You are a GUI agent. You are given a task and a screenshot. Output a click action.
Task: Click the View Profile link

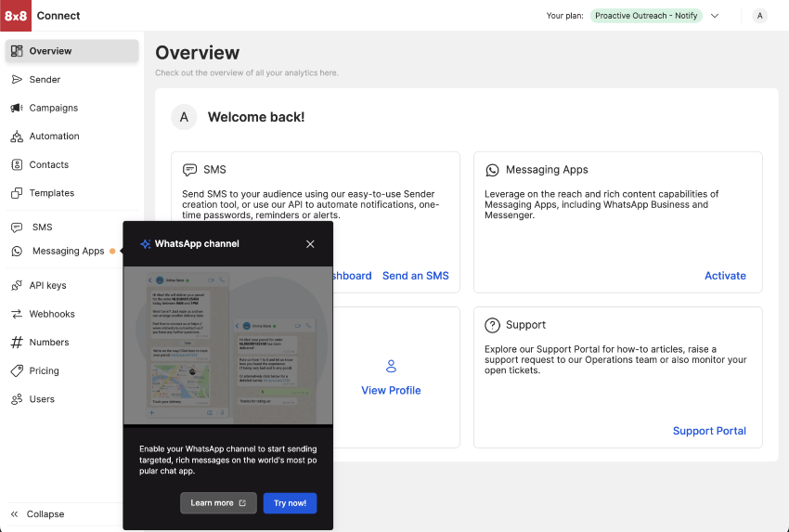click(x=391, y=391)
